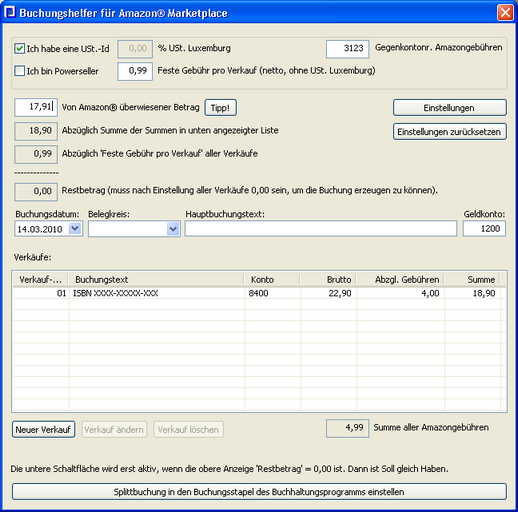Screen dimensions: 518x512
Task: Focus the Hauptbuchungstext field
Action: point(321,229)
